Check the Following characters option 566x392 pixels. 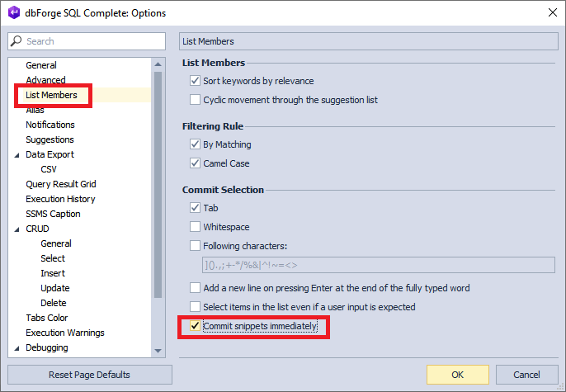click(195, 245)
